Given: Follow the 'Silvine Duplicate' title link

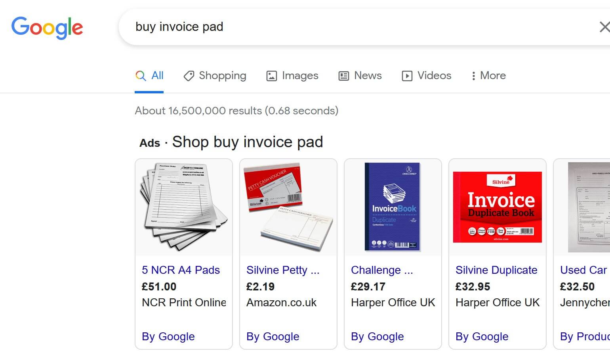Looking at the screenshot, I should [496, 270].
